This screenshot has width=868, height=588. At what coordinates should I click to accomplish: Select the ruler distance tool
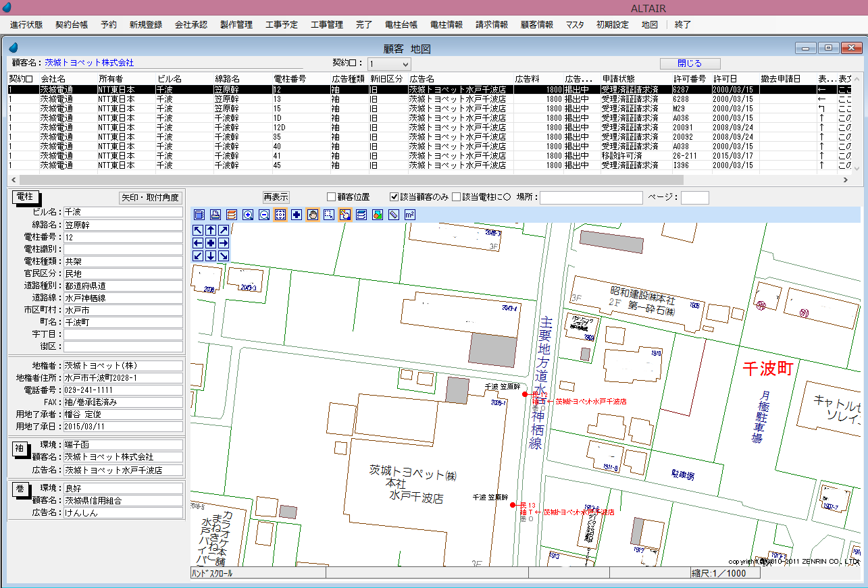pyautogui.click(x=394, y=215)
